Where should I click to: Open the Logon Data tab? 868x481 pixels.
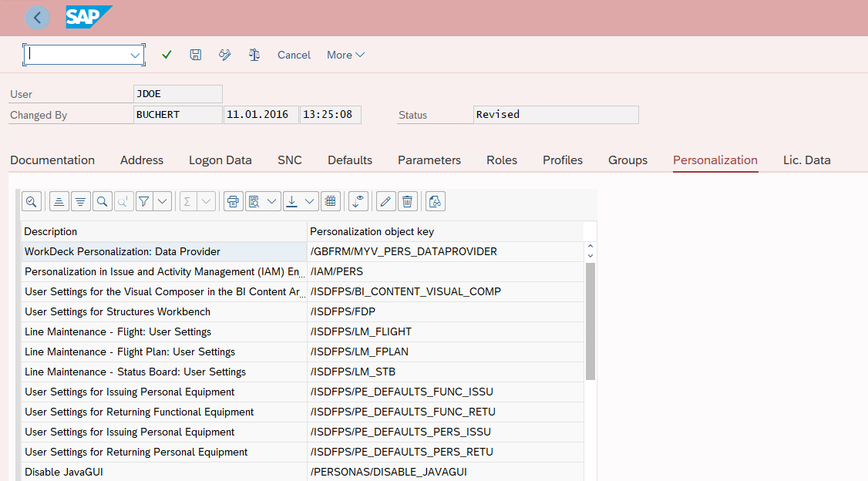point(220,160)
